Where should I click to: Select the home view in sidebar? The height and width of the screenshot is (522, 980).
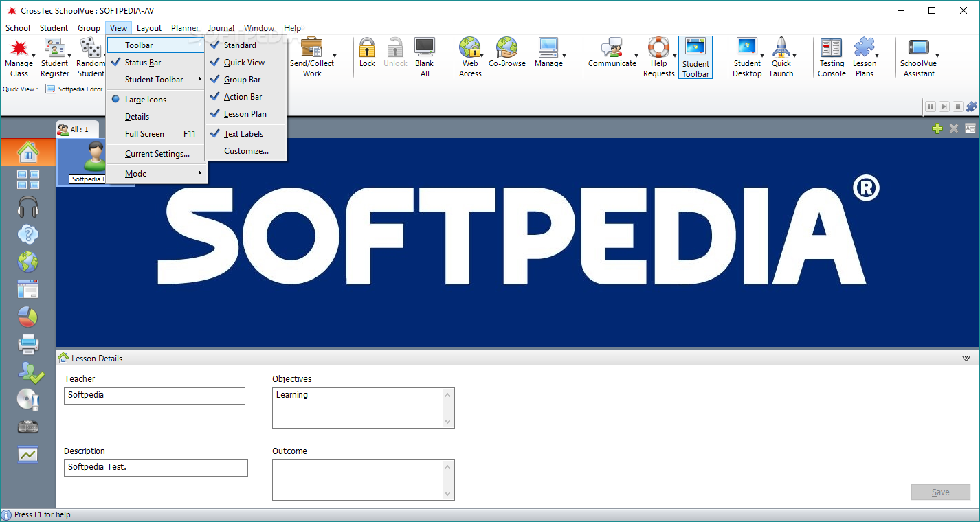(28, 152)
